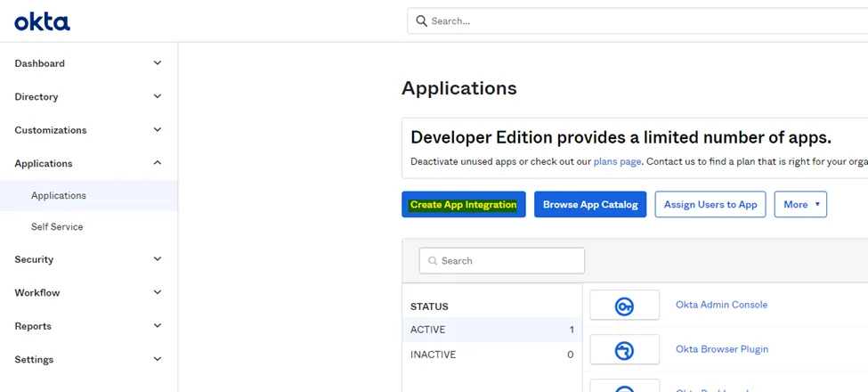Open the Okta Browser Plugin link
Screen dimensions: 868x392
click(722, 349)
